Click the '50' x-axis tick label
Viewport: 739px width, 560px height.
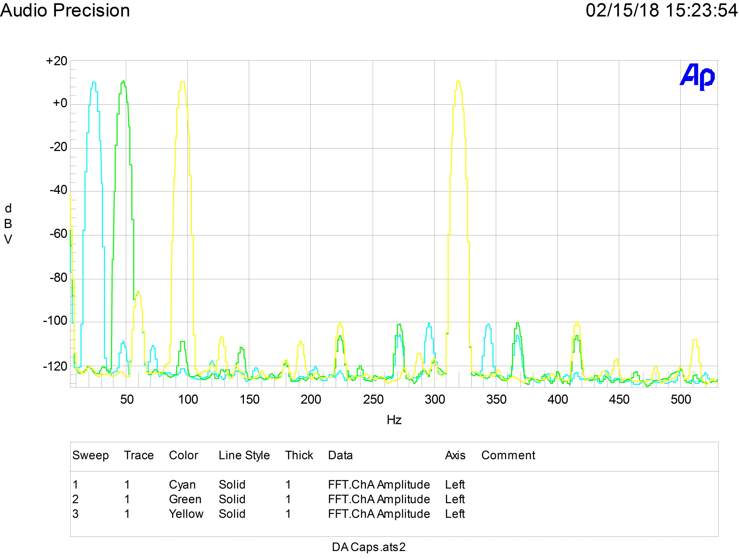point(127,399)
